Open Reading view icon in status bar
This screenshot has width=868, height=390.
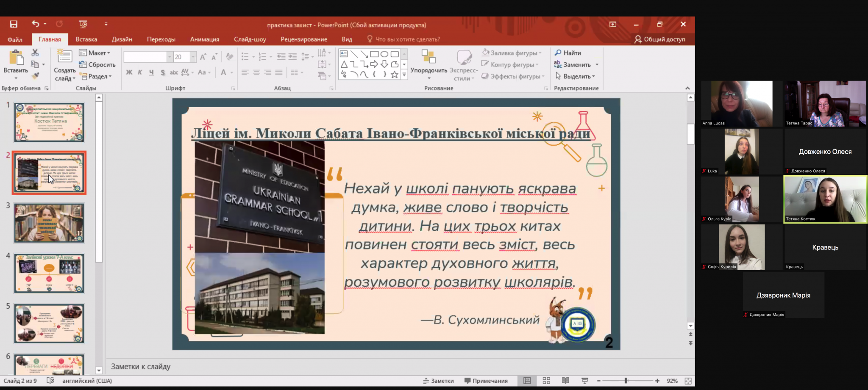point(565,381)
